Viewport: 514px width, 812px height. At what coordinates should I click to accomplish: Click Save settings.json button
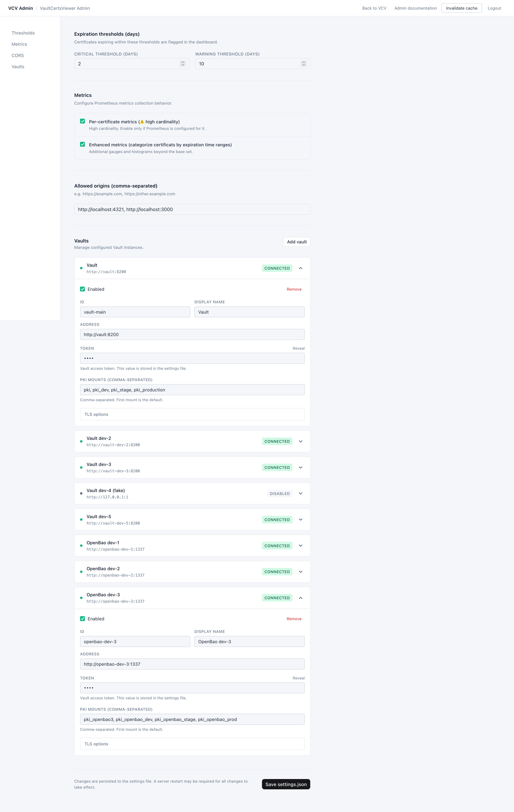(x=286, y=784)
